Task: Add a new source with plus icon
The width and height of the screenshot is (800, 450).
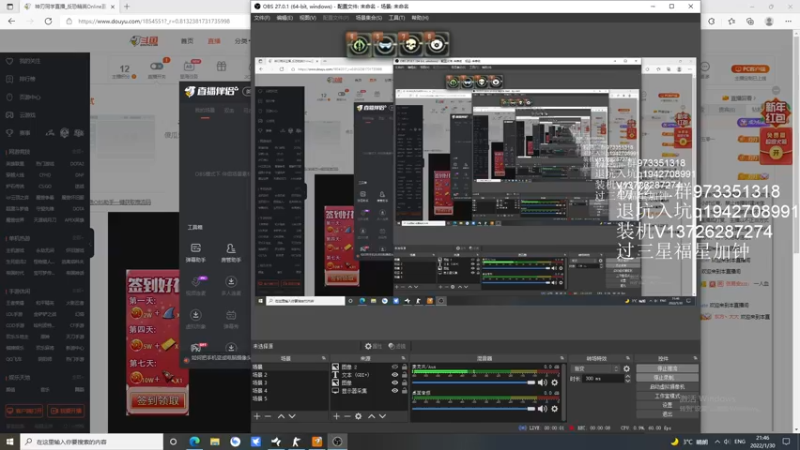Action: coord(336,416)
